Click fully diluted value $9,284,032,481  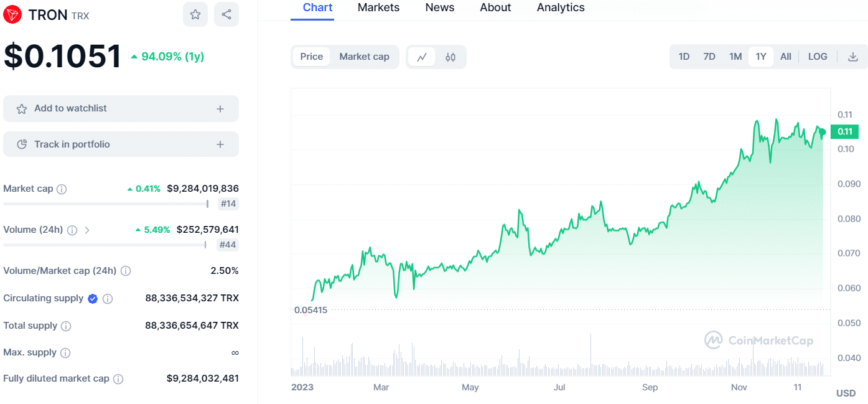[203, 379]
